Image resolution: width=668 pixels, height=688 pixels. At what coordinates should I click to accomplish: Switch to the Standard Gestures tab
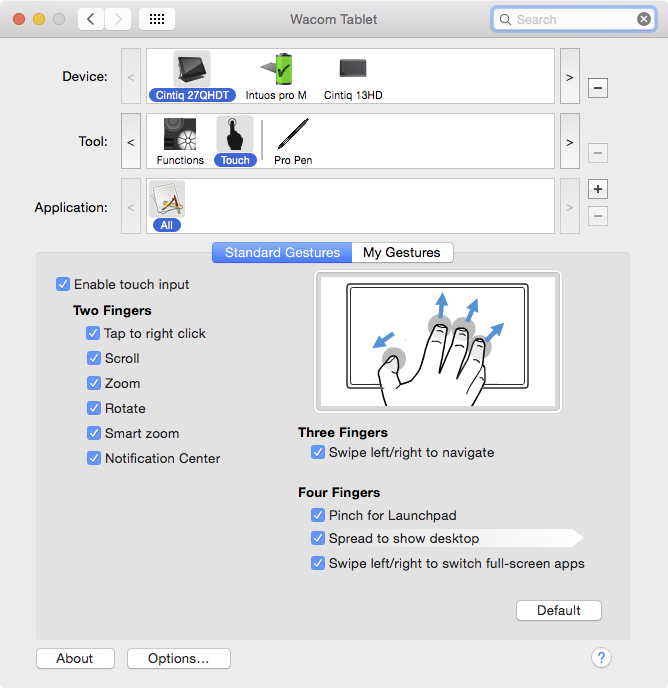coord(282,253)
